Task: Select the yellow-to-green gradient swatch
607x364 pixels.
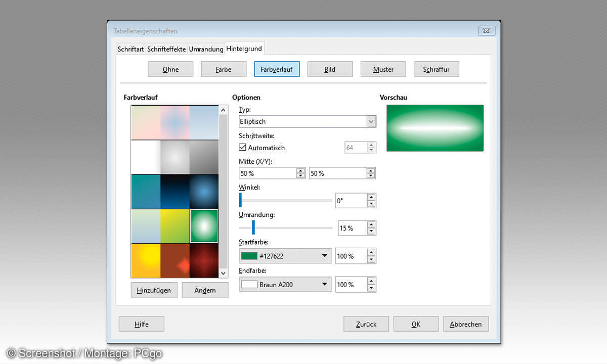Action: pos(175,226)
